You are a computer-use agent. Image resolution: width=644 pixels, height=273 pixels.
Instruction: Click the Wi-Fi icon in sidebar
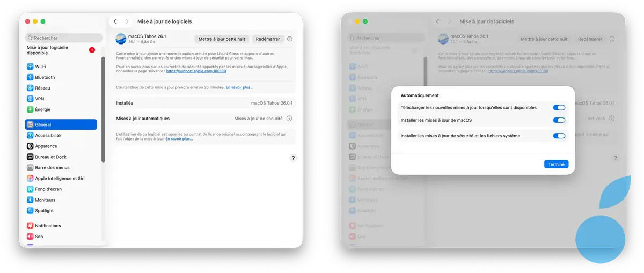(30, 67)
